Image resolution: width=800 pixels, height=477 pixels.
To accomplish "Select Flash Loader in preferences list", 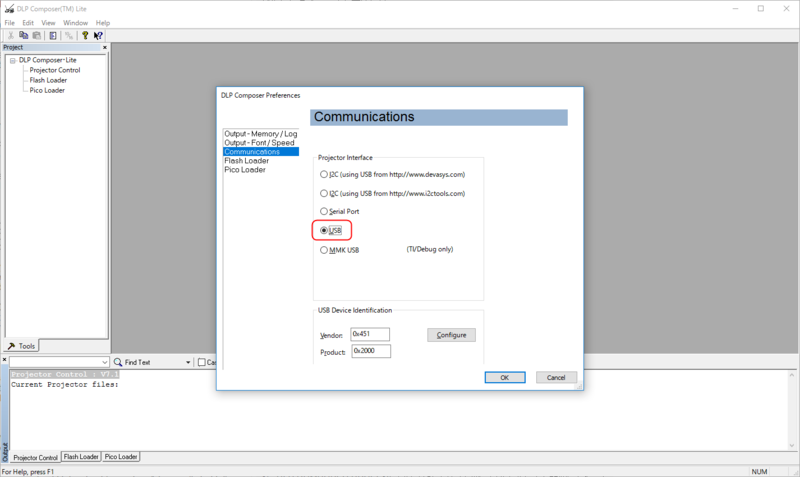I will pos(246,161).
